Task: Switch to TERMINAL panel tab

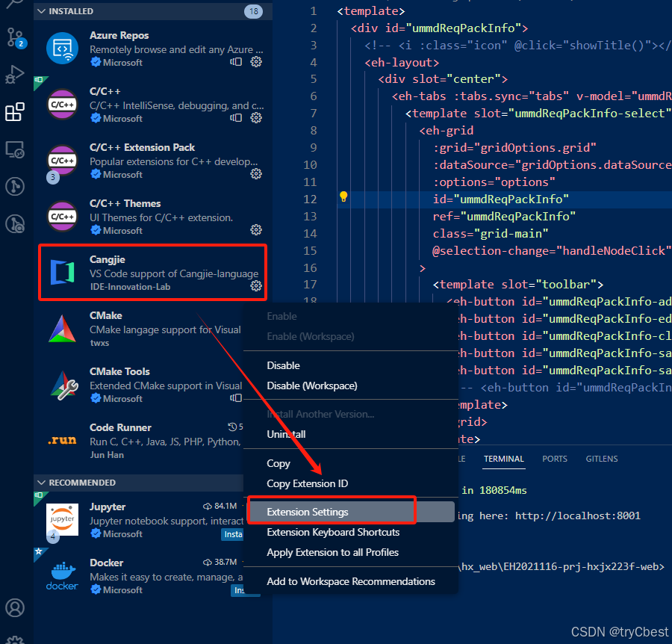Action: (503, 459)
